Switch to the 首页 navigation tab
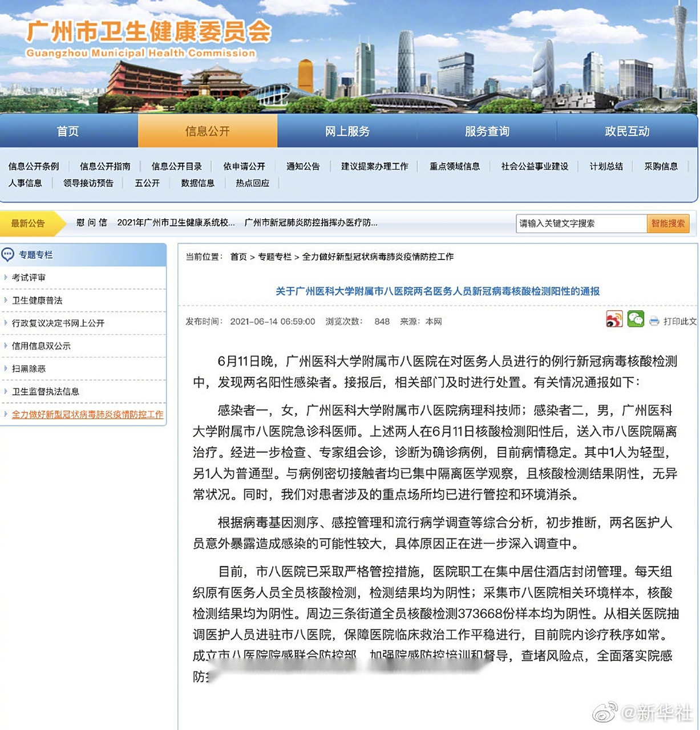Viewport: 700px width, 730px height. click(x=68, y=131)
